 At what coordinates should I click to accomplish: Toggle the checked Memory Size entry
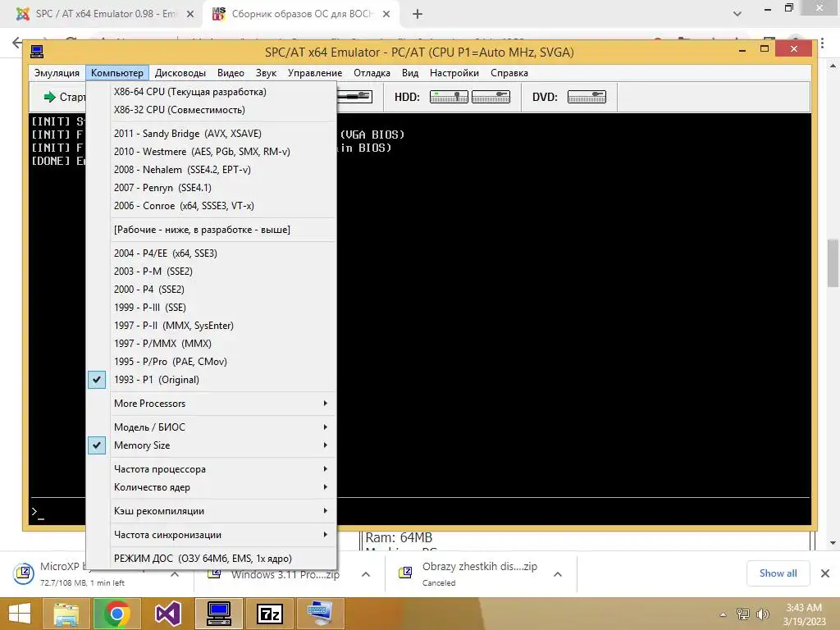(x=211, y=445)
